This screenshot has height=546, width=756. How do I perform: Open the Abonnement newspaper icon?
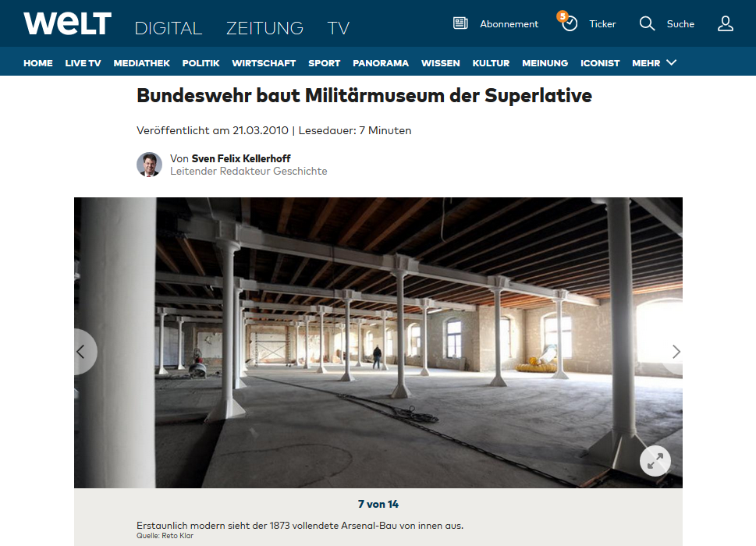[460, 23]
